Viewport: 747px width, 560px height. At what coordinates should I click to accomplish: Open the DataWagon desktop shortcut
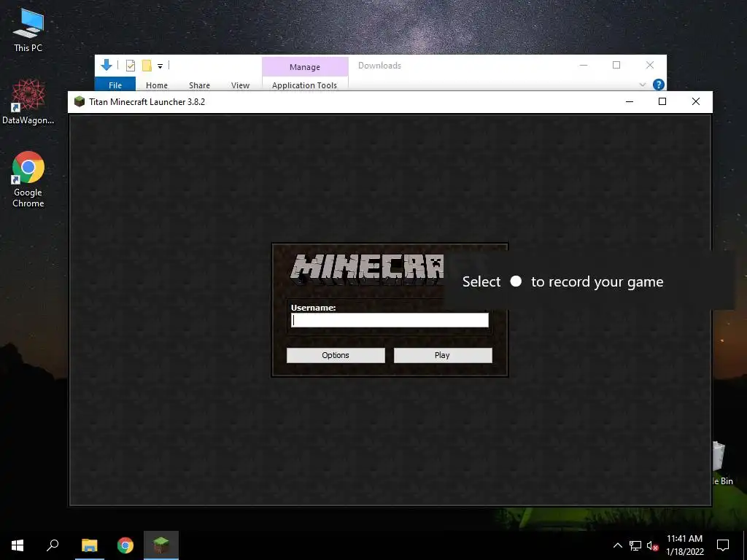pyautogui.click(x=28, y=102)
